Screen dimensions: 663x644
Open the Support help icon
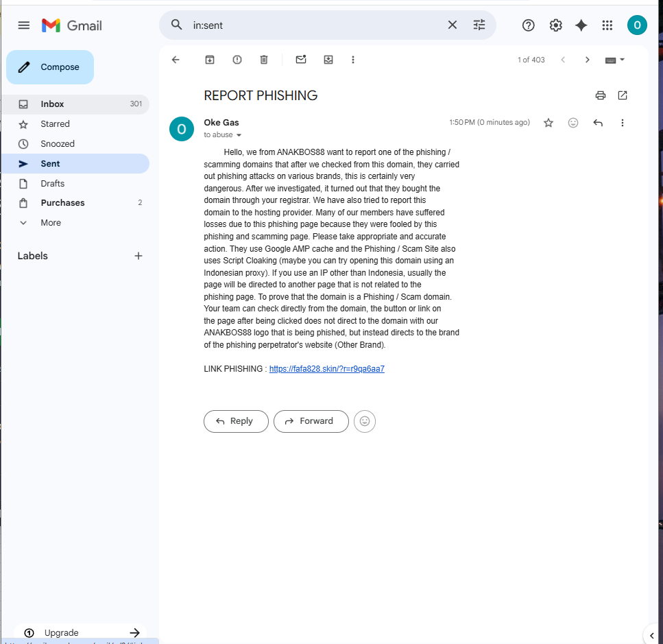click(528, 25)
